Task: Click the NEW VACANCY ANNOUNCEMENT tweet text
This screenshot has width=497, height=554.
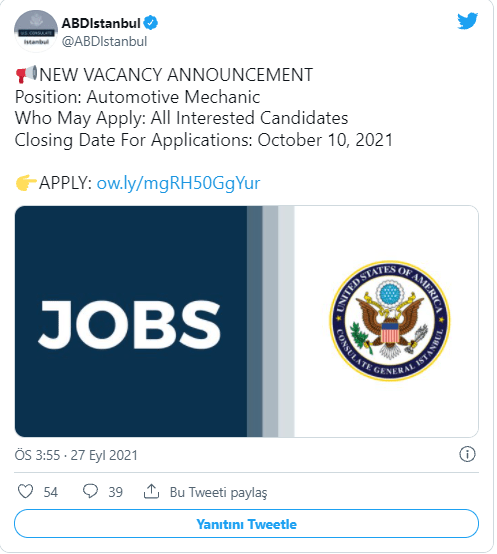Action: pyautogui.click(x=176, y=75)
